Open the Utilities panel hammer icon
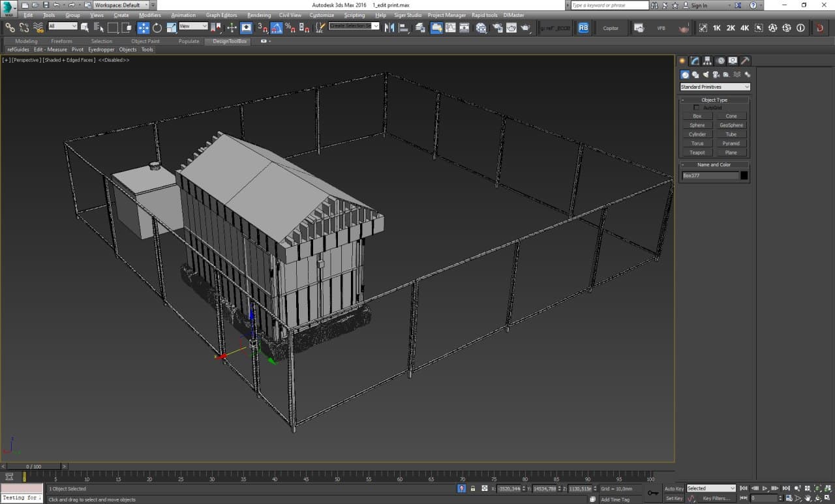 (745, 61)
